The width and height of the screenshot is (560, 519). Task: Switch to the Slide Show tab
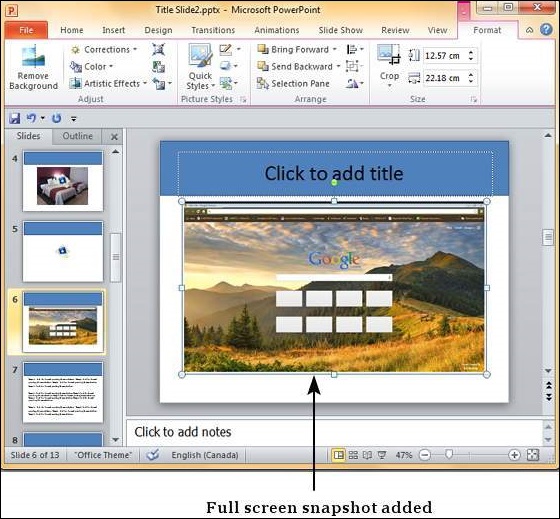[341, 30]
